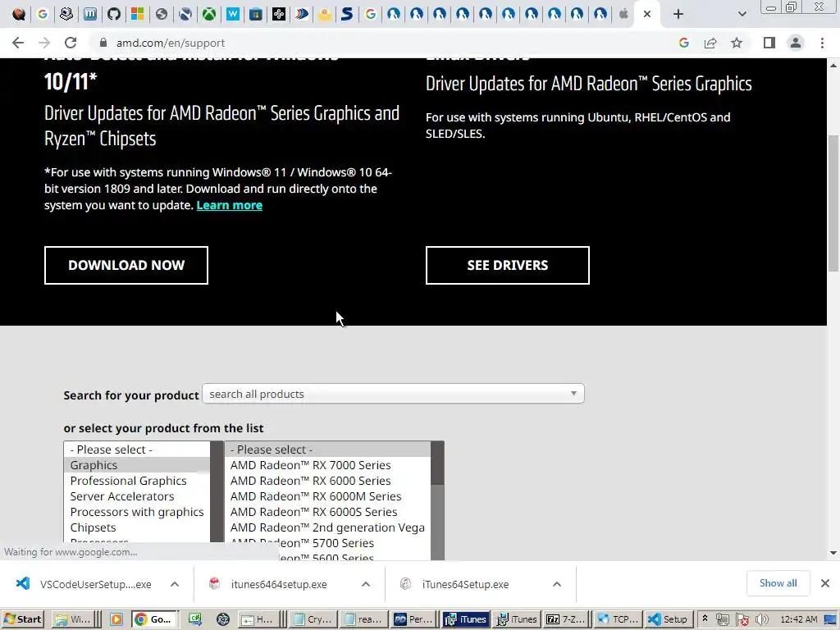Select Processors with graphics category
Image resolution: width=840 pixels, height=630 pixels.
pyautogui.click(x=137, y=512)
